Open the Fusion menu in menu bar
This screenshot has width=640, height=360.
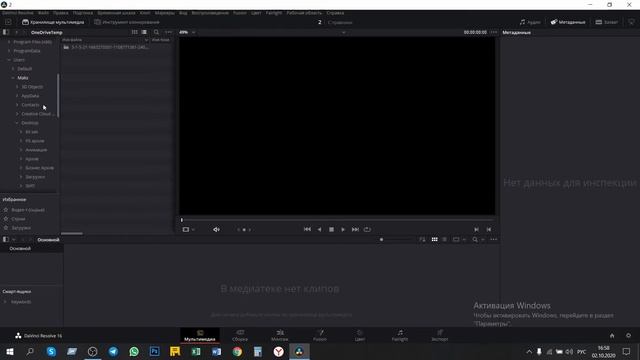coord(240,13)
